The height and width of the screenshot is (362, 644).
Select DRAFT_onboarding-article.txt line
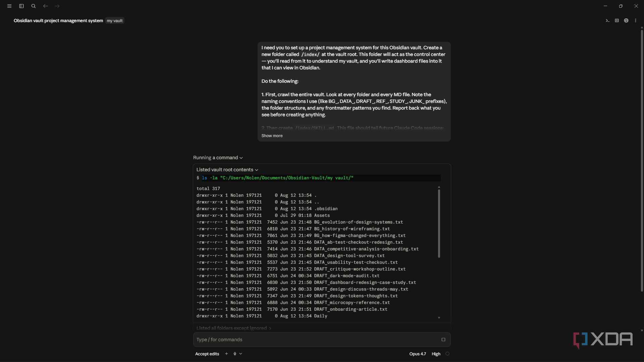pyautogui.click(x=292, y=309)
